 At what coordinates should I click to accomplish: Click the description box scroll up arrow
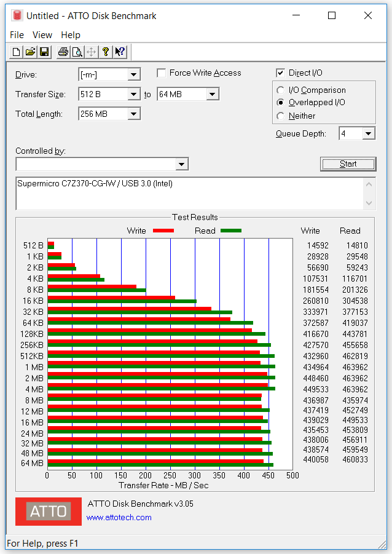pyautogui.click(x=369, y=184)
